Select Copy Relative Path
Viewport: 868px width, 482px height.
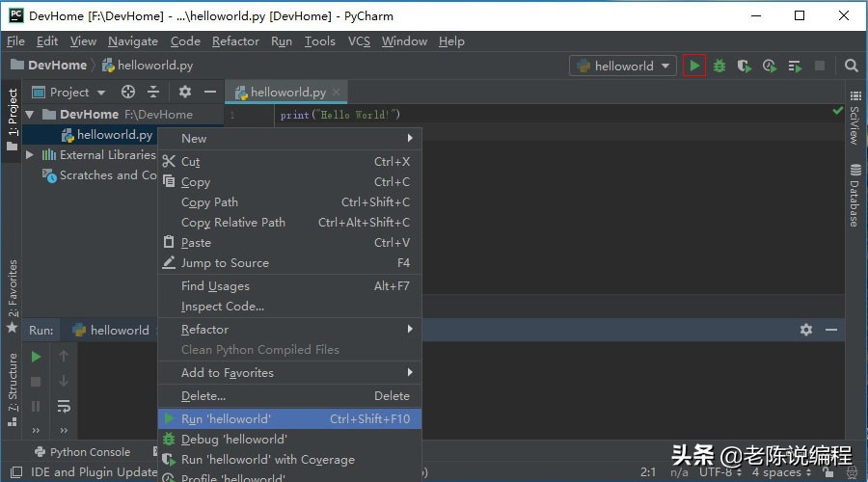(x=290, y=223)
